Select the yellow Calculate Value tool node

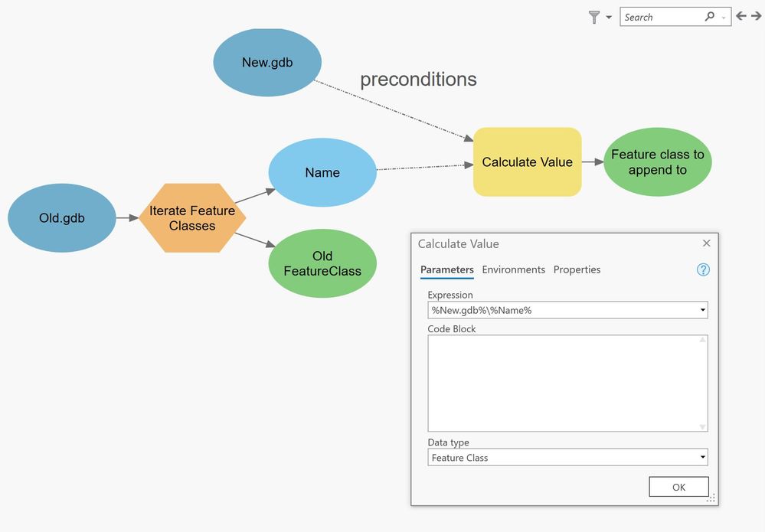pos(528,162)
